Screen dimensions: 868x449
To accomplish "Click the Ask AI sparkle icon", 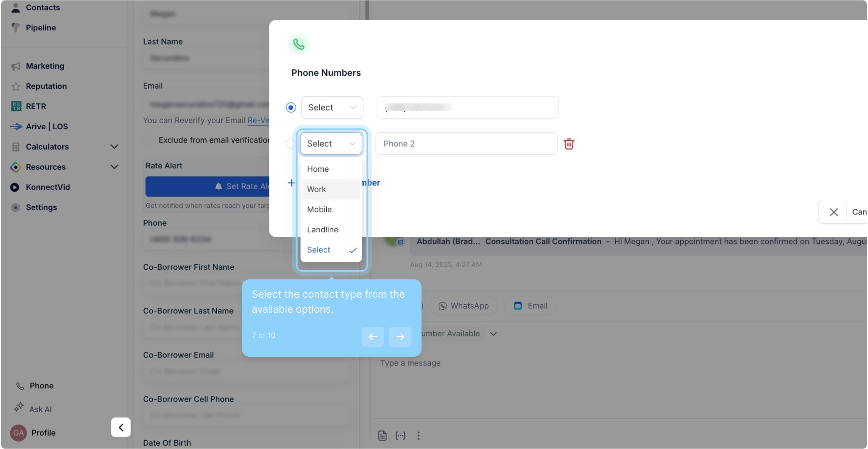I will (19, 407).
